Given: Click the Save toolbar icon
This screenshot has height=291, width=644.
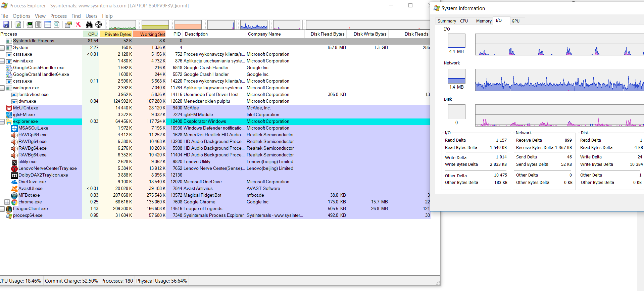Looking at the screenshot, I should click(6, 25).
